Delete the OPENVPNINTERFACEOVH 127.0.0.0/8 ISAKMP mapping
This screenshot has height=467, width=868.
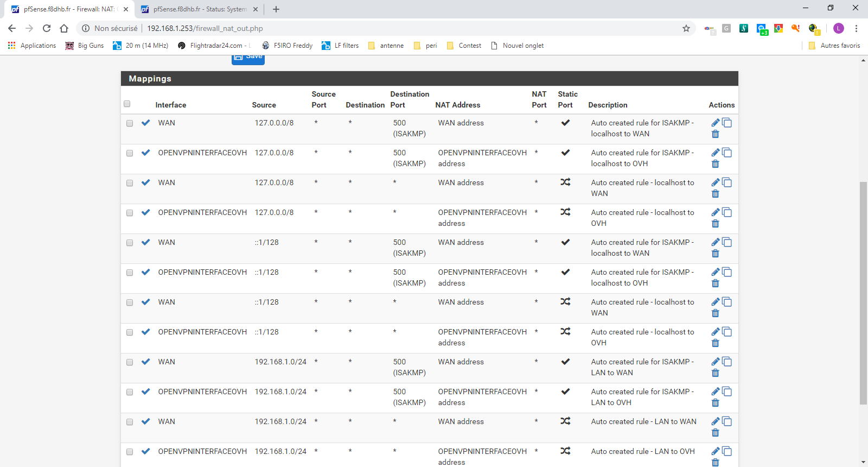[x=715, y=164]
